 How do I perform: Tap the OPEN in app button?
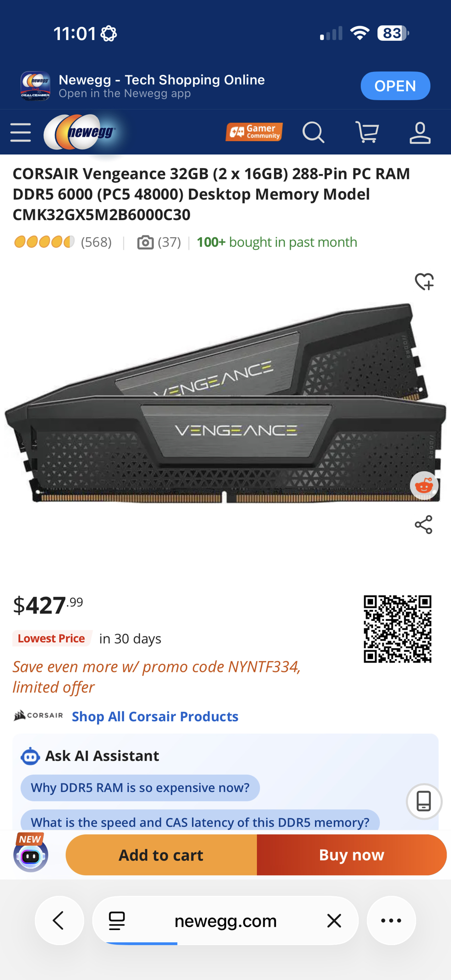pyautogui.click(x=395, y=86)
